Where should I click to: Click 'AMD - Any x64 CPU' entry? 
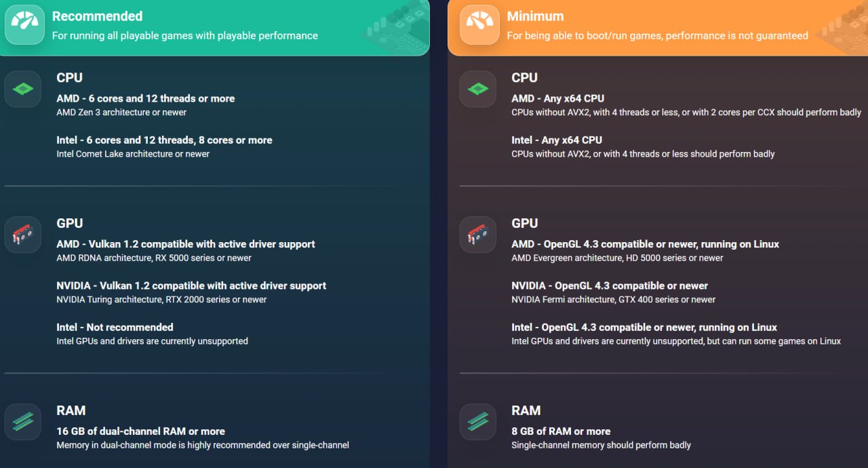click(x=557, y=98)
